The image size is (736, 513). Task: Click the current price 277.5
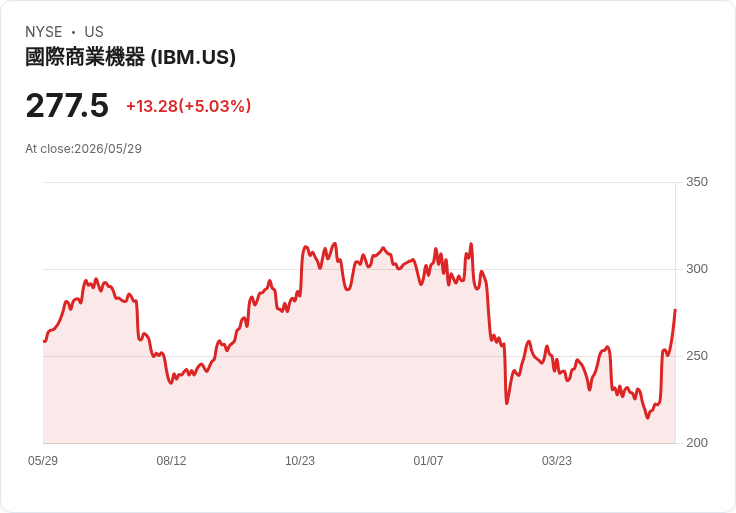click(67, 105)
